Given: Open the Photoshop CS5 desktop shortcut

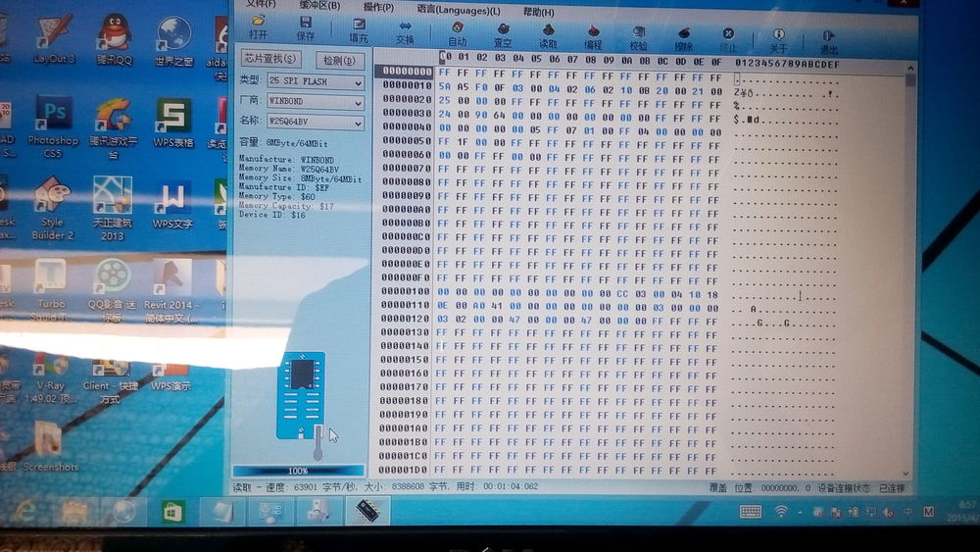Looking at the screenshot, I should click(x=53, y=126).
